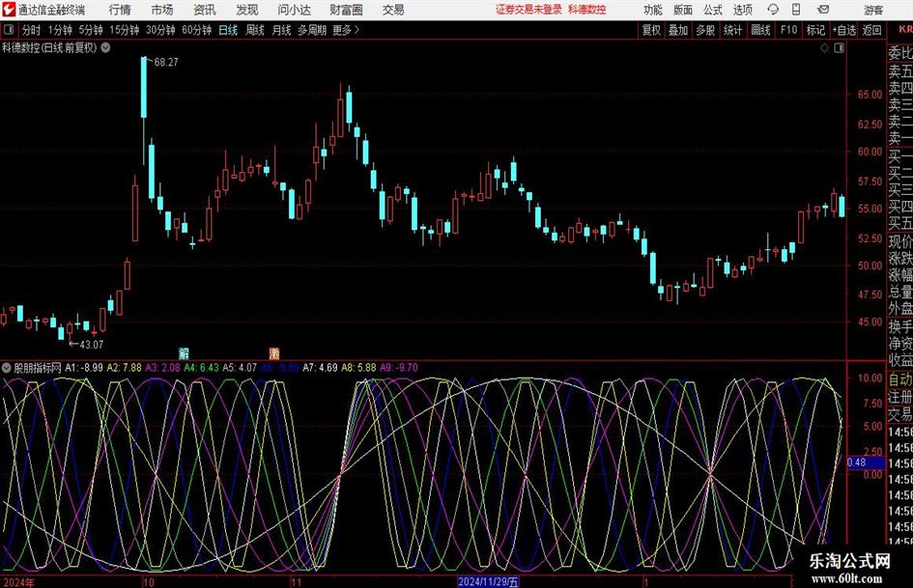Click the A5: 4.07 indicator value

(240, 368)
